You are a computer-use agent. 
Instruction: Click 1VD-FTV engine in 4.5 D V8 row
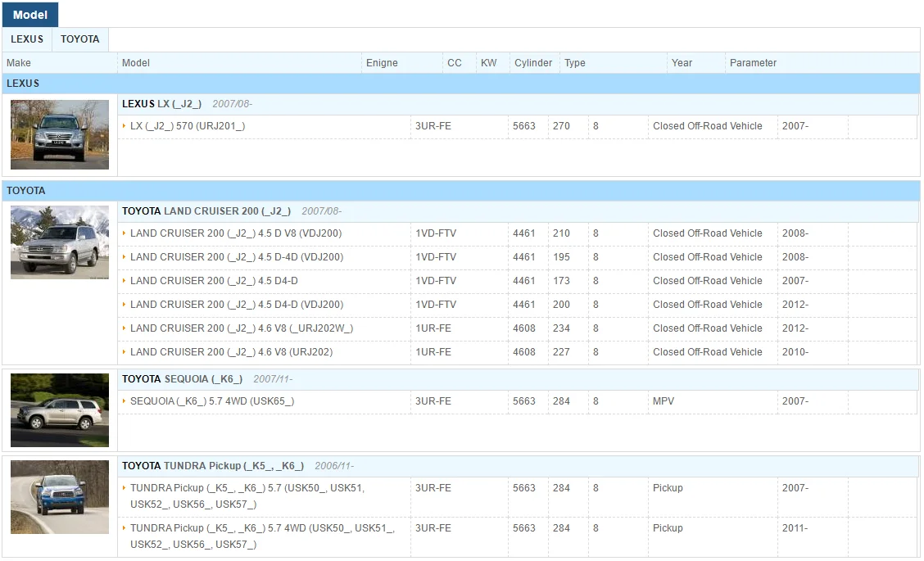tap(436, 233)
